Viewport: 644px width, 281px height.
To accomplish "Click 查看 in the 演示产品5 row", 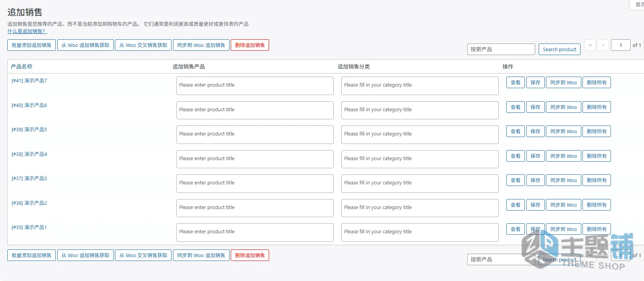I will tap(516, 131).
